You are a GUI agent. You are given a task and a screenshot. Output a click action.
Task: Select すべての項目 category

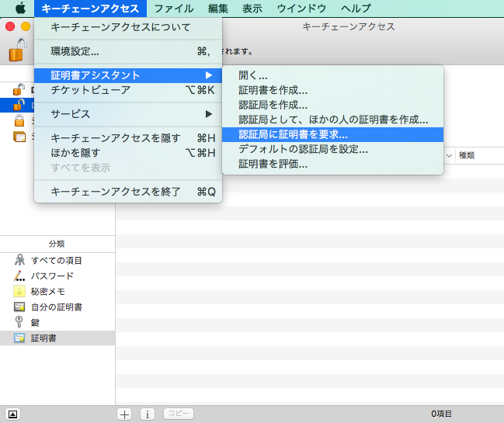pos(57,261)
